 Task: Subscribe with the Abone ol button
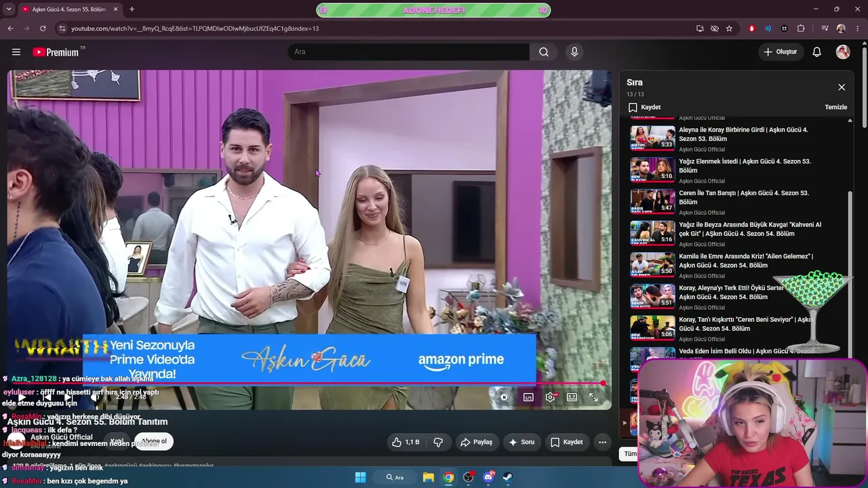click(x=154, y=441)
